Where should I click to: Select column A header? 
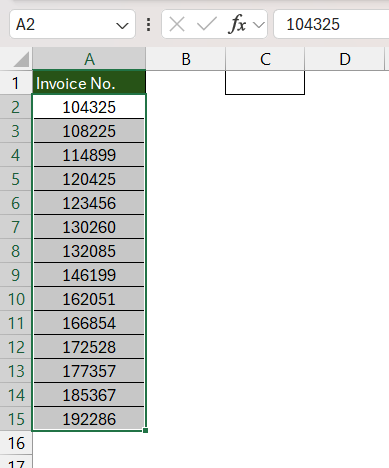click(89, 59)
